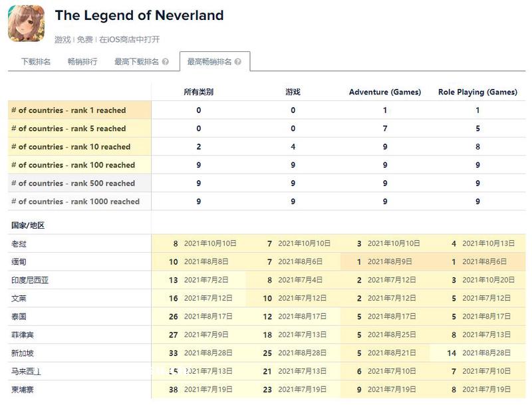Select the 最高畅销排名 tab
The image size is (532, 409).
[209, 62]
